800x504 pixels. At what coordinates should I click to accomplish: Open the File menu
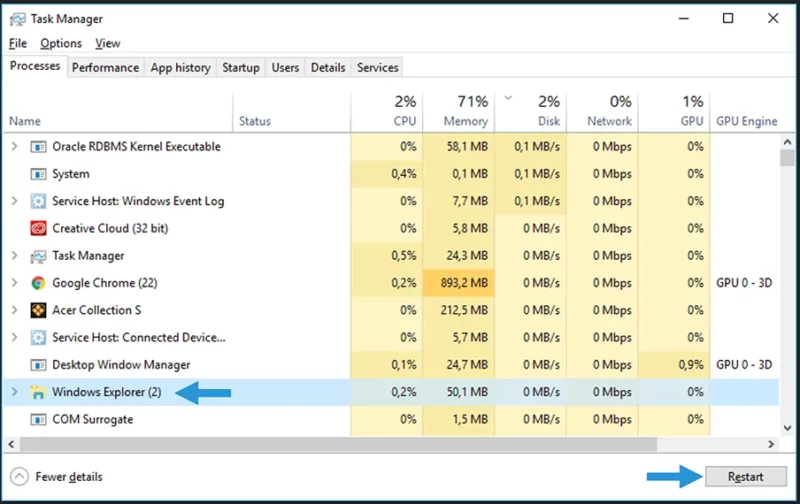click(18, 43)
